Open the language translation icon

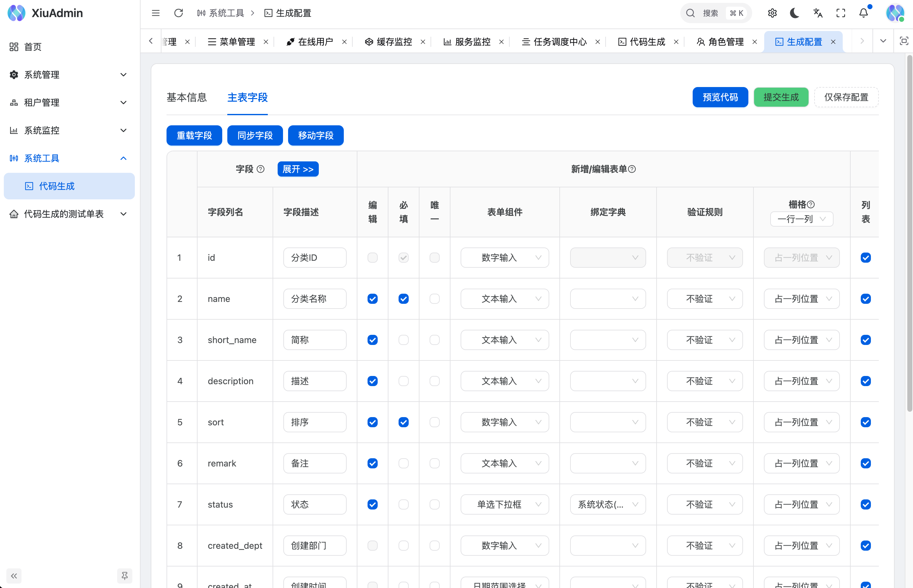pos(817,13)
